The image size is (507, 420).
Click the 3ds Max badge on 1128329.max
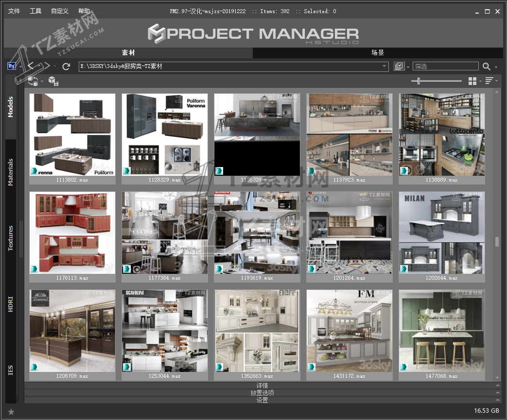coord(126,171)
